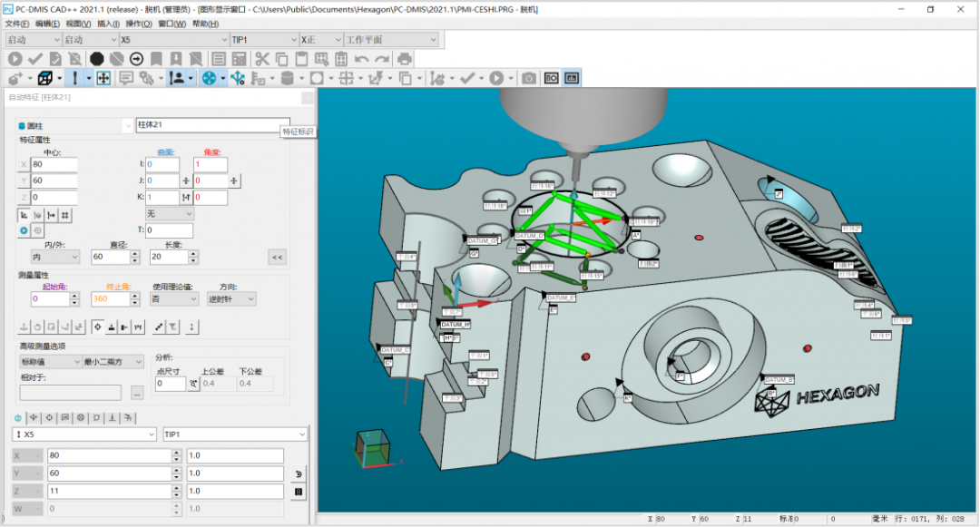
Task: Click the Paste clipboard icon
Action: coord(301,59)
